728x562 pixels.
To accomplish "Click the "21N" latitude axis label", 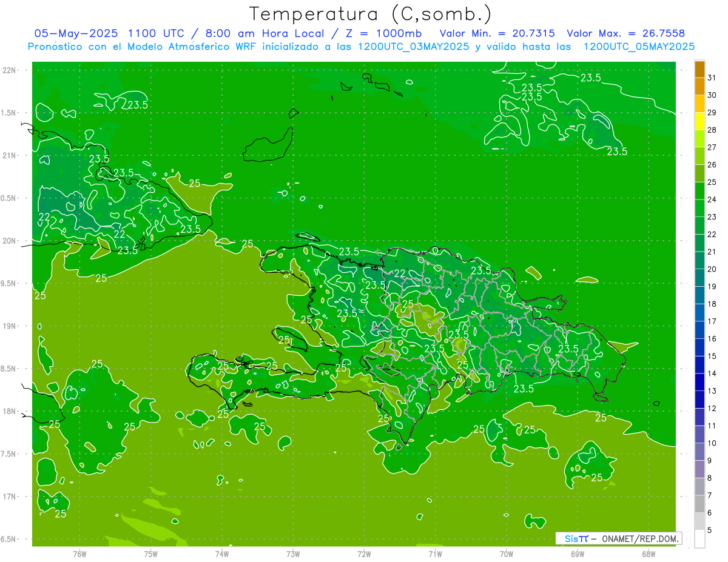I will click(9, 155).
